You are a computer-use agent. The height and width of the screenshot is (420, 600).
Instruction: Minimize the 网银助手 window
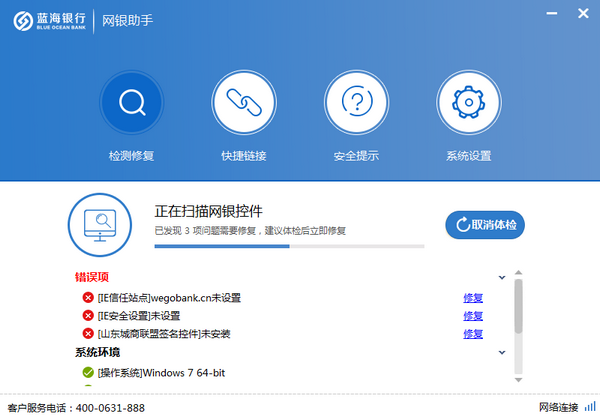point(552,13)
